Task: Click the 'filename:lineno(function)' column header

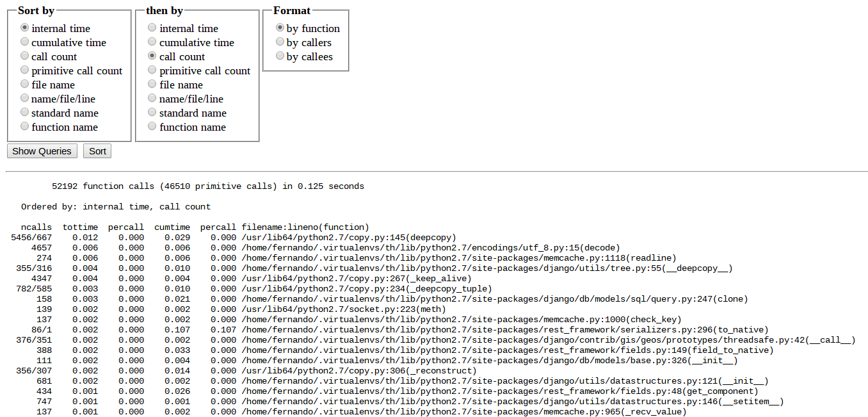Action: (305, 227)
